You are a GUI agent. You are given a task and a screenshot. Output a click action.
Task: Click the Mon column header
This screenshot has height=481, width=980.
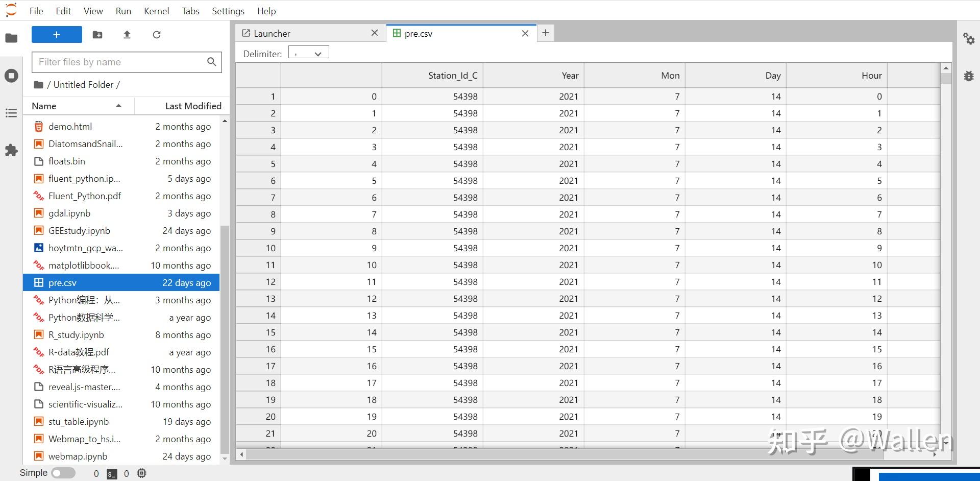(x=634, y=76)
